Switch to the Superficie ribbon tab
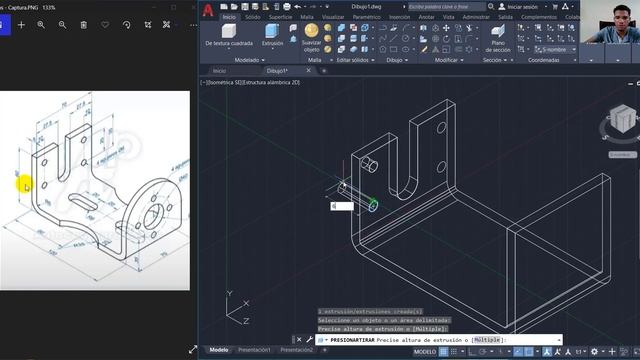640x360 pixels. (280, 17)
